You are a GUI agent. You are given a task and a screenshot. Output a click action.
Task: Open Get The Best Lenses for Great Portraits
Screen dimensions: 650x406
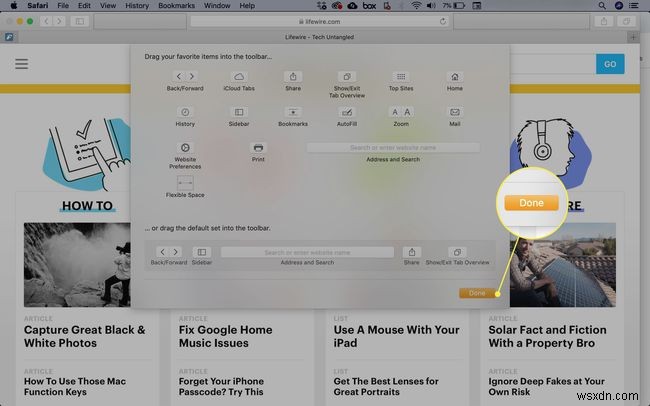(386, 387)
